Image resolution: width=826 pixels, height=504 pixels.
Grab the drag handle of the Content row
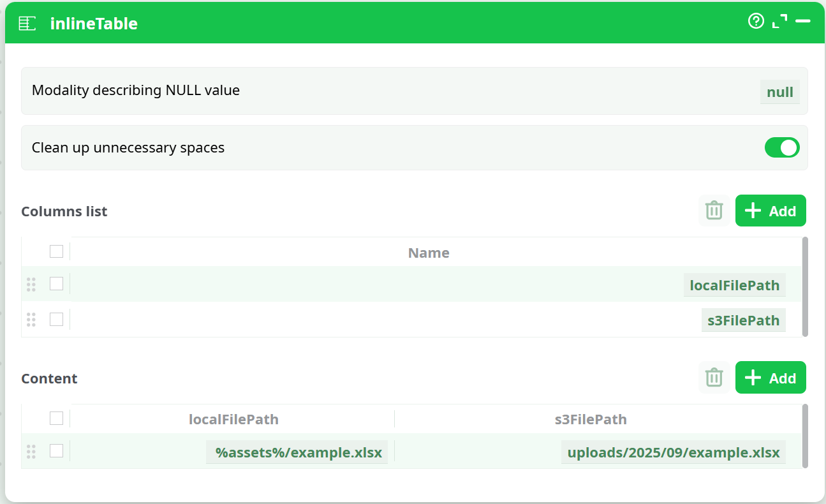[31, 451]
